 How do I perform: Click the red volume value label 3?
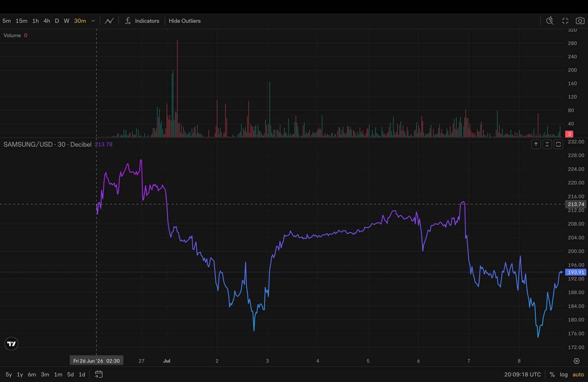point(570,134)
